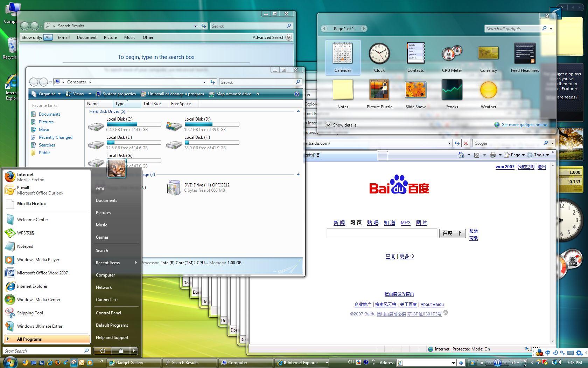Select the Calendar gadget in Gadget Gallery
Viewport: 588px width, 368px height.
pos(343,57)
